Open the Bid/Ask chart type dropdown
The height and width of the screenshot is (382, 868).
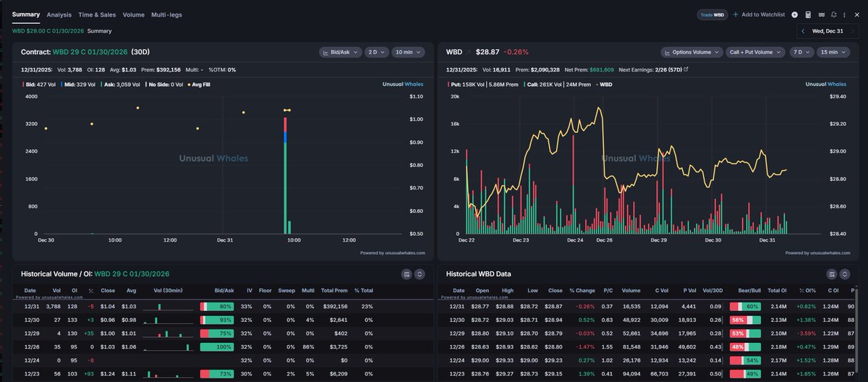click(x=340, y=52)
